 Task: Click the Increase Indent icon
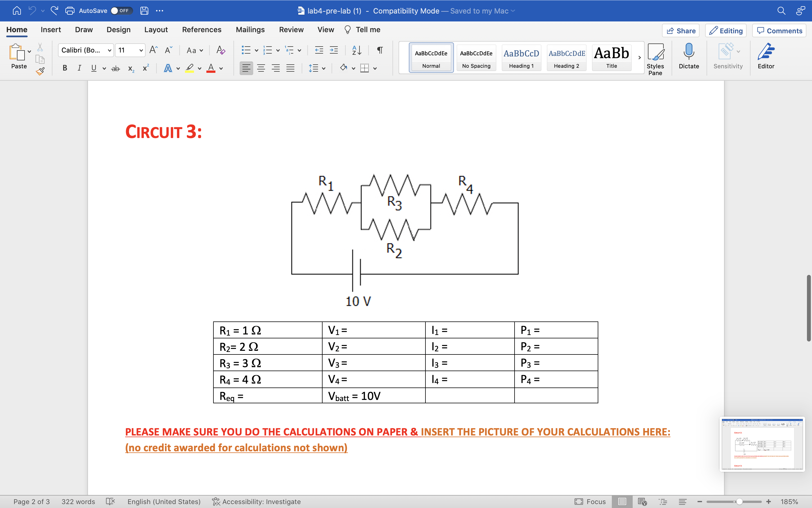pos(334,50)
